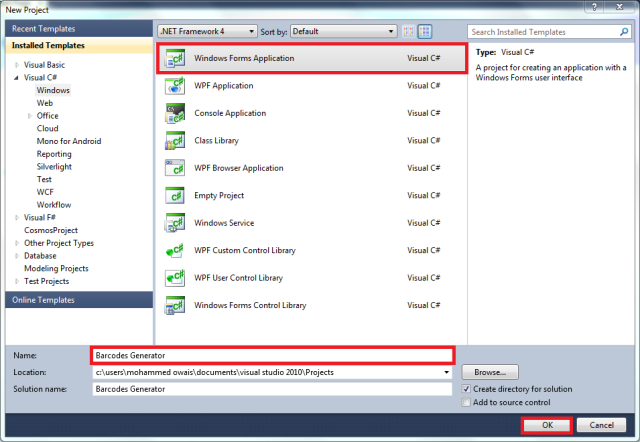Select the Windows Forms Control Library name
The image size is (640, 442).
(250, 305)
